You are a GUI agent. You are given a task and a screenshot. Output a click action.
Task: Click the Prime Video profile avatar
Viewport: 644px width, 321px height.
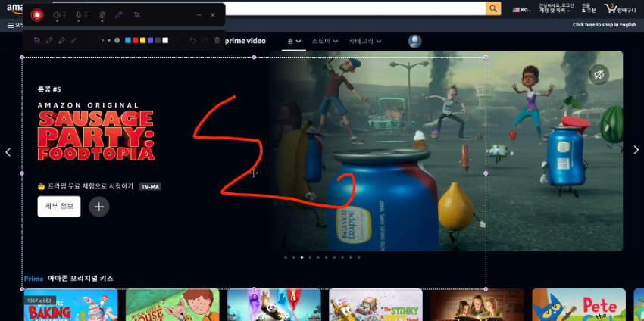point(414,41)
